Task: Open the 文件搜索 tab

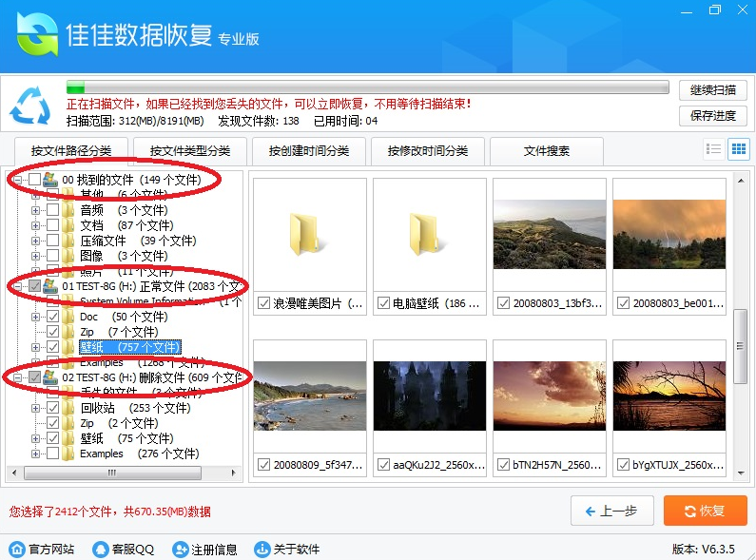Action: (x=547, y=151)
